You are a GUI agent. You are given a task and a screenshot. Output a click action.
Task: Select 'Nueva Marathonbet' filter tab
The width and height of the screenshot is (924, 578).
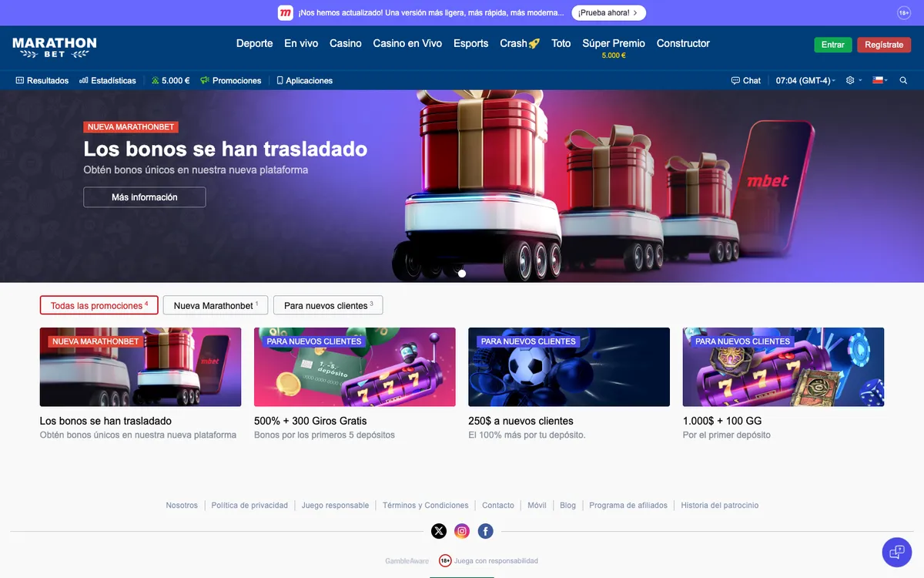coord(216,305)
